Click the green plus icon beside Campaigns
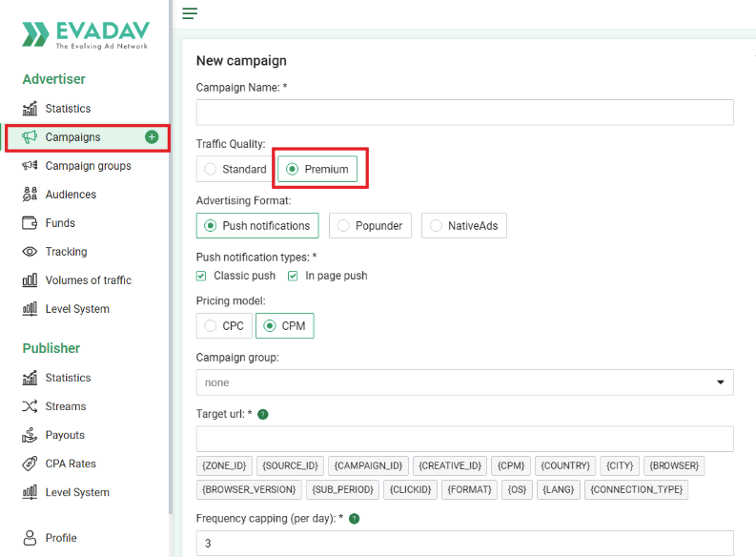Viewport: 756px width, 557px height. (152, 137)
